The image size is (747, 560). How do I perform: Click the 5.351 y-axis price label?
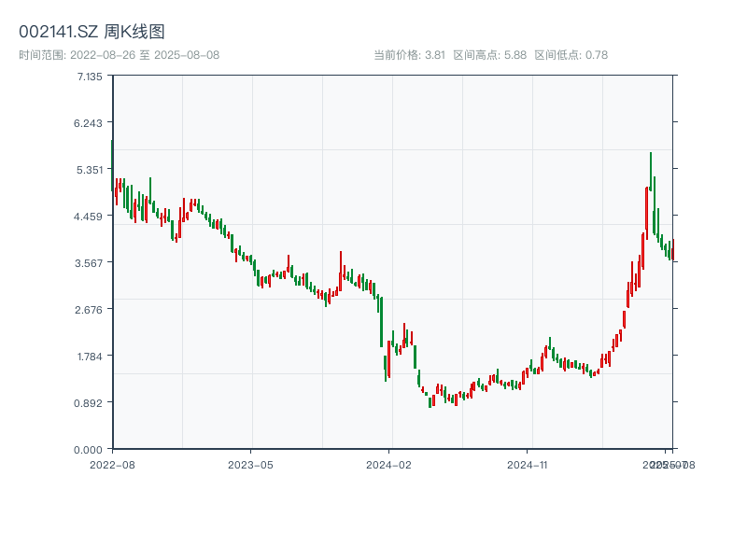pos(90,169)
